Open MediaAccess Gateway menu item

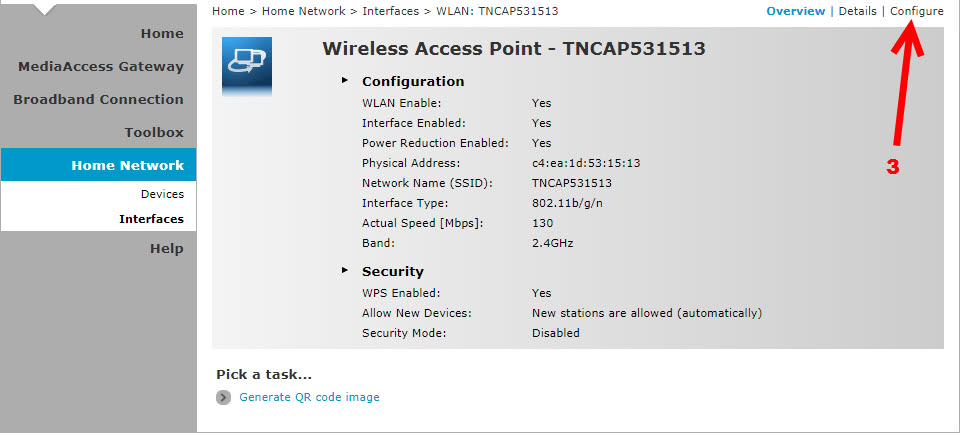tap(101, 67)
